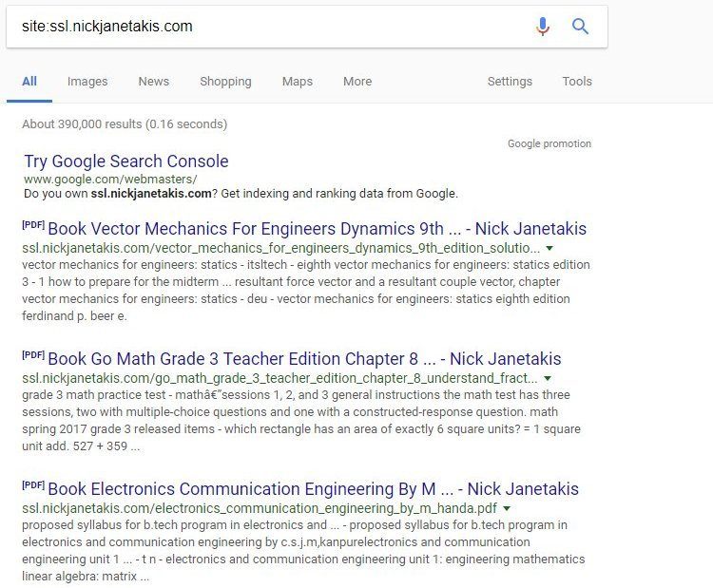Open dropdown arrow beside vector_mechanics result URL

[549, 248]
